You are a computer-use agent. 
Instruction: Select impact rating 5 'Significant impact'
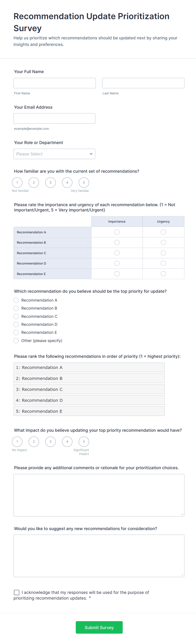point(84,441)
